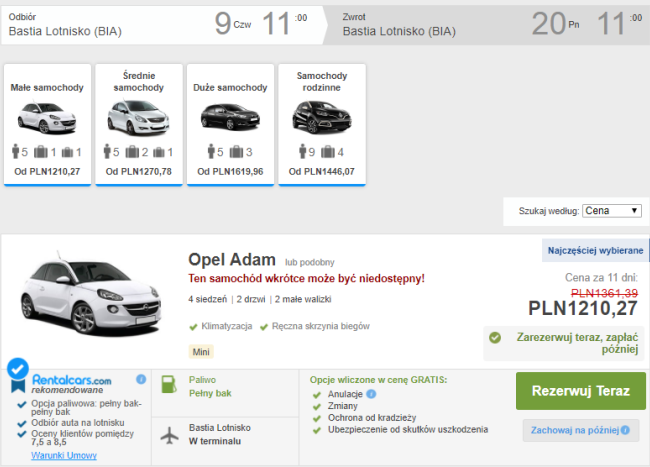Click the Renault image in Samochody rodzinne
Viewport: 650px width, 467px height.
(x=322, y=118)
